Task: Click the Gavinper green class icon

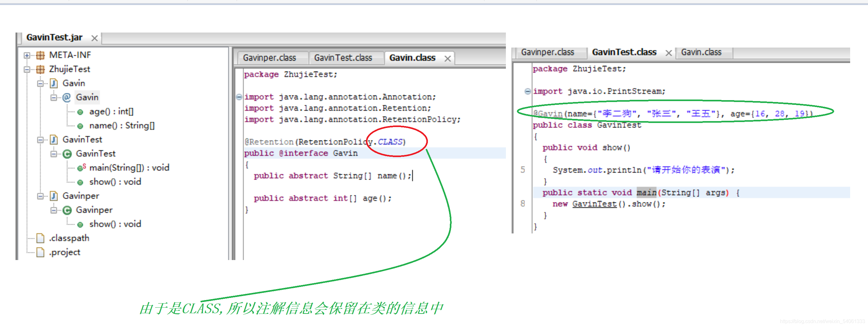Action: (x=67, y=210)
